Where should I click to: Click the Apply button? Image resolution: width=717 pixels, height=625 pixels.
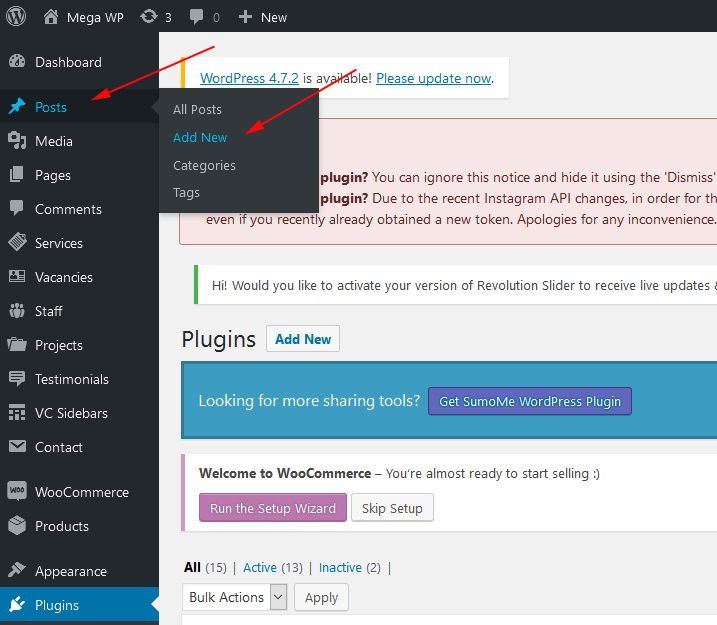321,597
